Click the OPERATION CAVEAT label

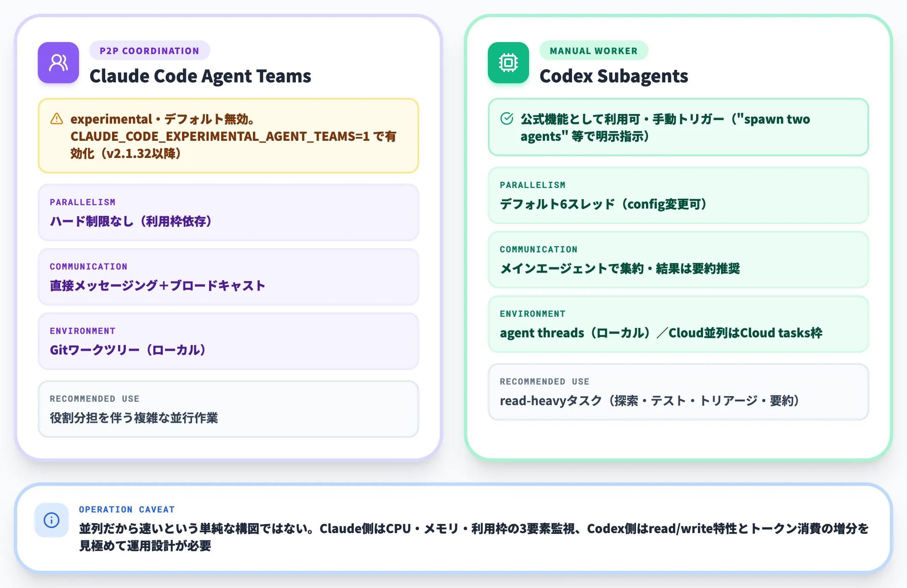pos(127,509)
